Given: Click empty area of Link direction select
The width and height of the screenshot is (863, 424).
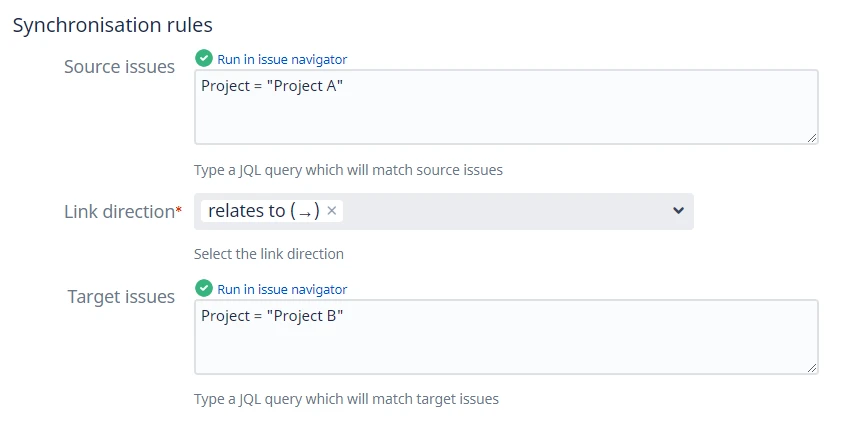Looking at the screenshot, I should coord(500,211).
